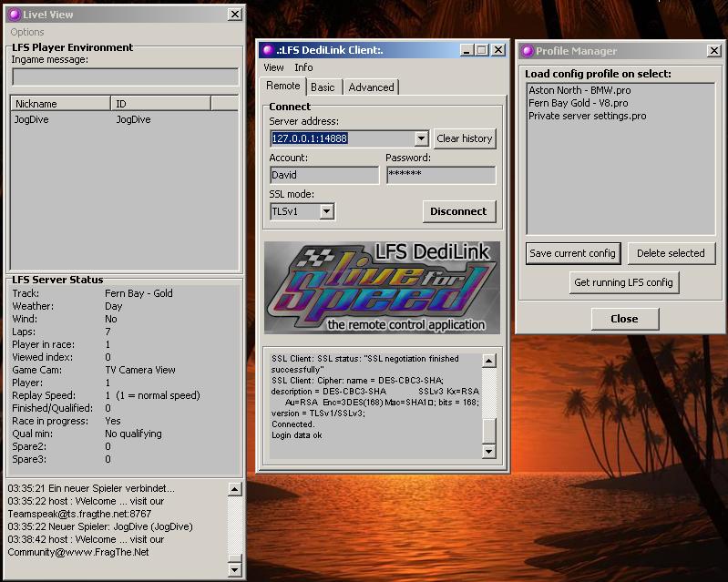Image resolution: width=728 pixels, height=582 pixels.
Task: Open the View menu in DediLink Client
Action: 273,67
